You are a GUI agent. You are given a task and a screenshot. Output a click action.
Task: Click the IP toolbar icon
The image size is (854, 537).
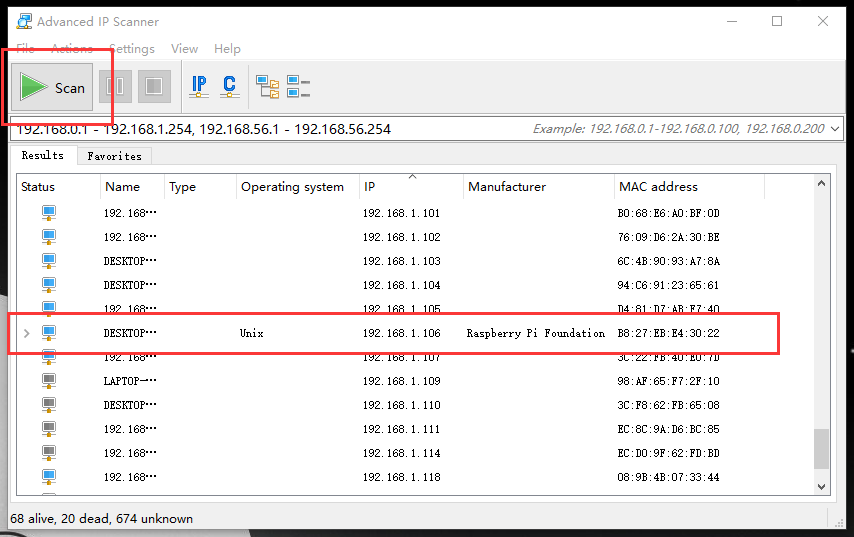(199, 86)
